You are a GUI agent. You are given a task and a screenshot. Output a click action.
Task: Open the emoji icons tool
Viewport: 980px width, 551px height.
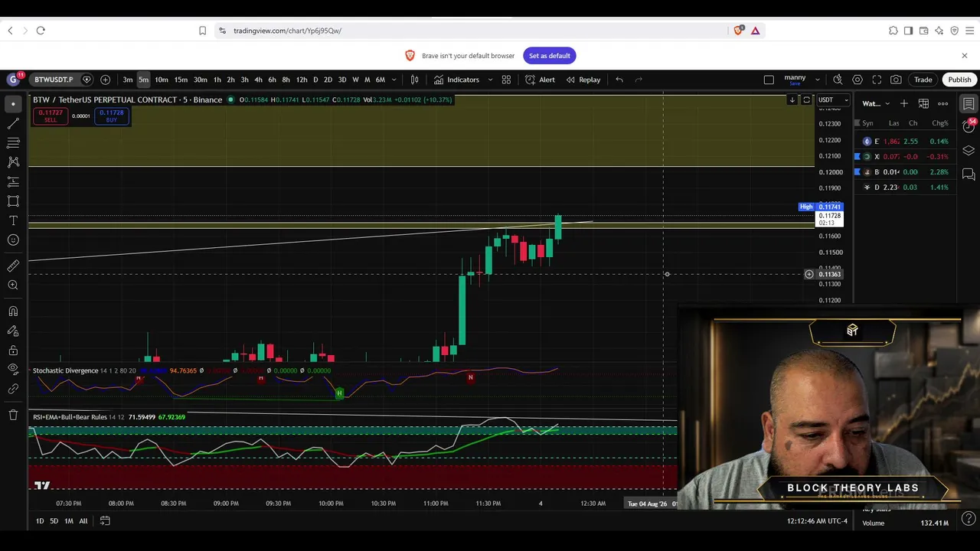(13, 240)
